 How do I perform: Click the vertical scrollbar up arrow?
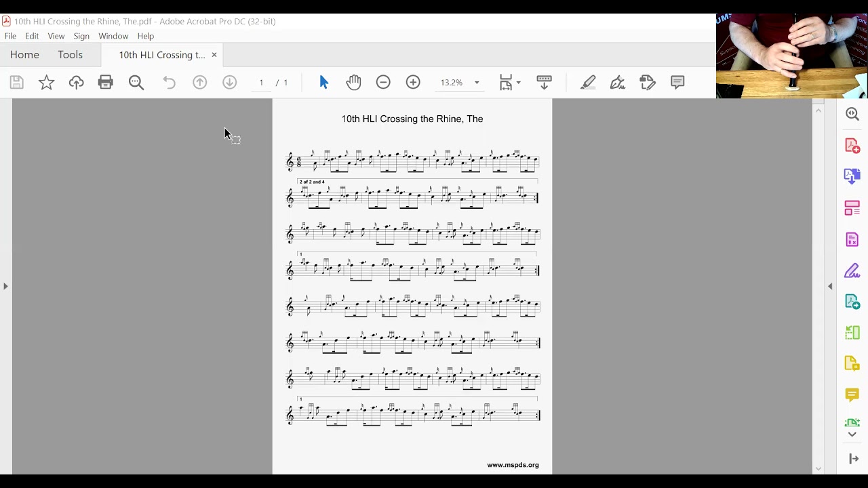(818, 110)
